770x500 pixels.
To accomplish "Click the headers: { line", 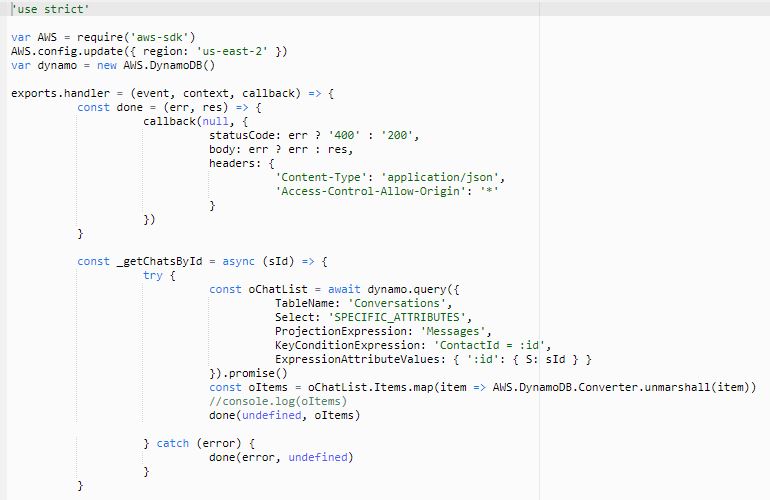I will pos(242,163).
